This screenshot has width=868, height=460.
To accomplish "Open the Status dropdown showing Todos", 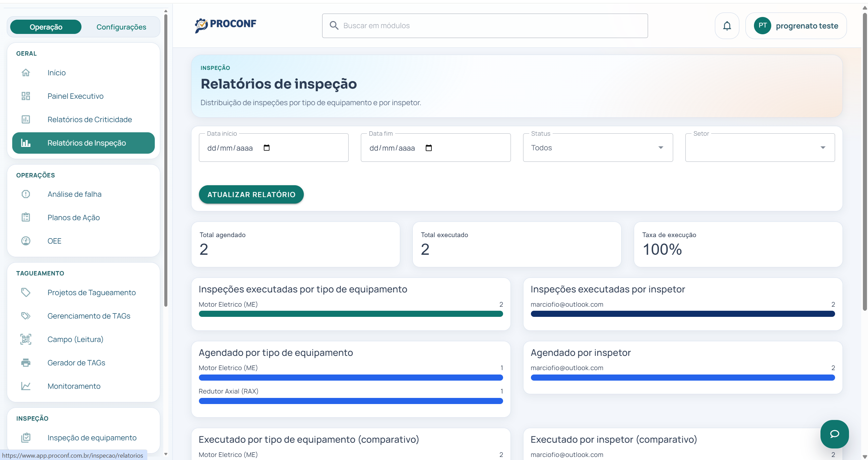I will click(597, 148).
